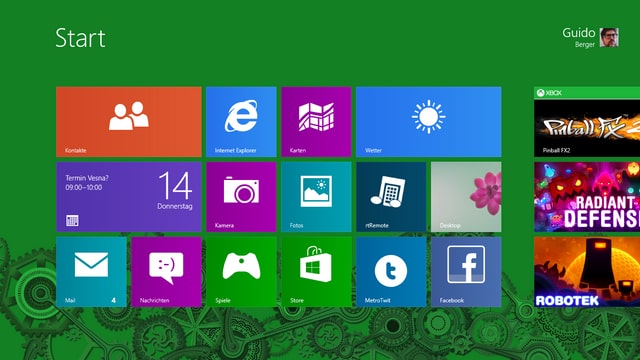Viewport: 640px width, 360px height.
Task: Open the Fotos tile
Action: (316, 197)
